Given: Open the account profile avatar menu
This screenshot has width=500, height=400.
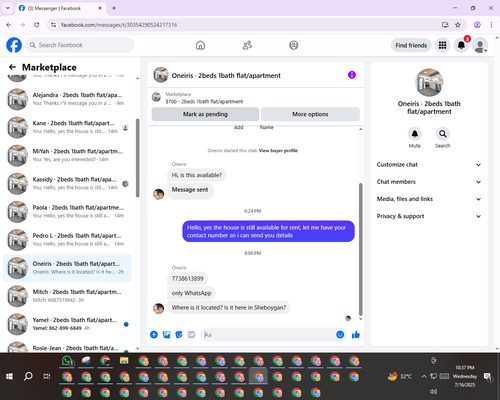Looking at the screenshot, I should click(x=480, y=45).
